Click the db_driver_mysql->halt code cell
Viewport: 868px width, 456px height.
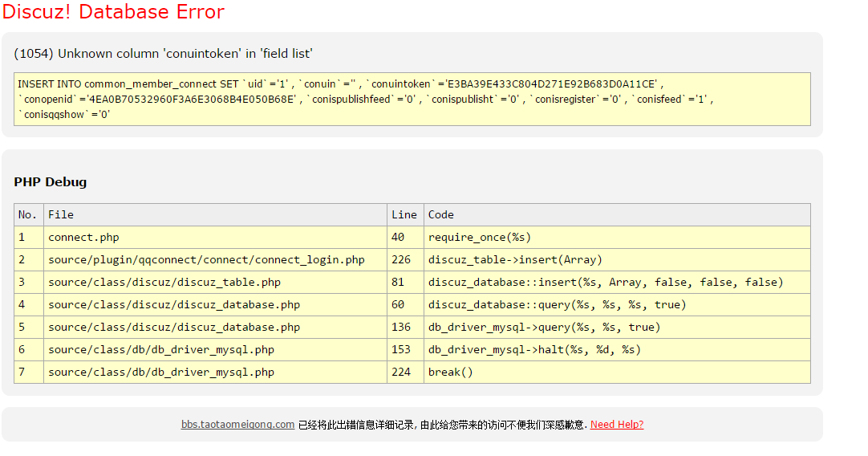[x=534, y=350]
